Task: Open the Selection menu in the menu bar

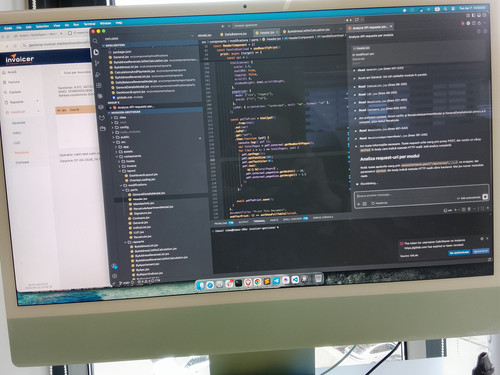Action: pyautogui.click(x=42, y=27)
